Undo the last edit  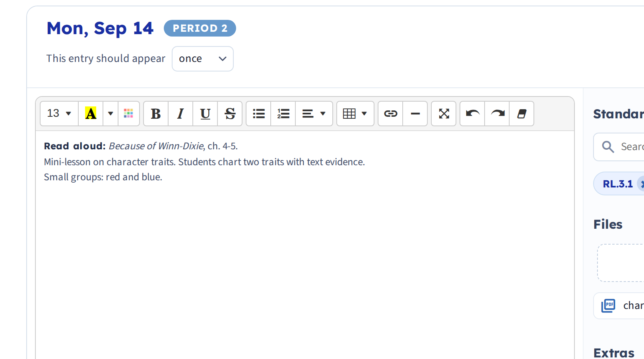[x=472, y=114]
